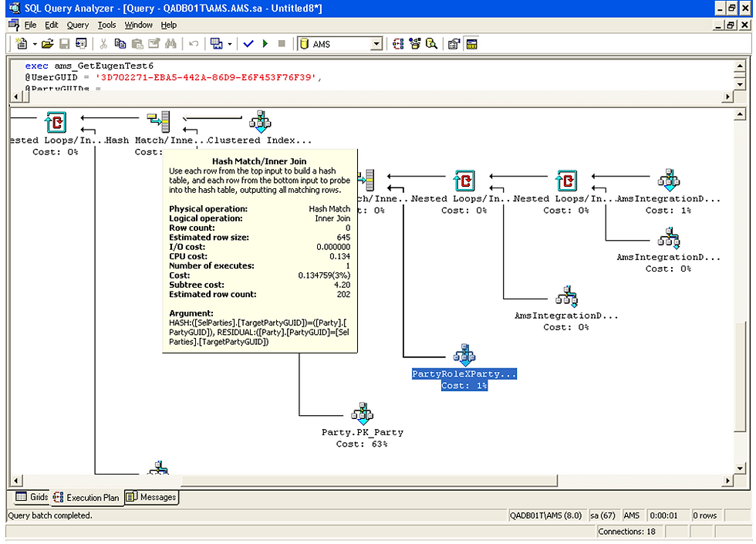Click the Clear Window icon
Screen dimensions: 756x544
(x=154, y=44)
